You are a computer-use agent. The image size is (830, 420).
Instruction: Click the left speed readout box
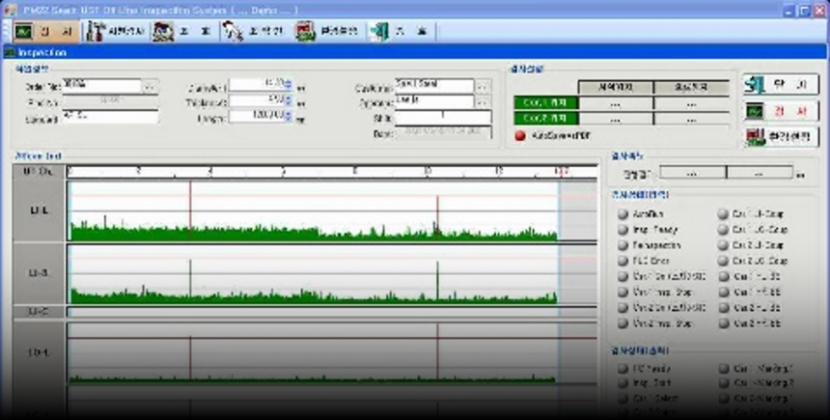pyautogui.click(x=693, y=173)
